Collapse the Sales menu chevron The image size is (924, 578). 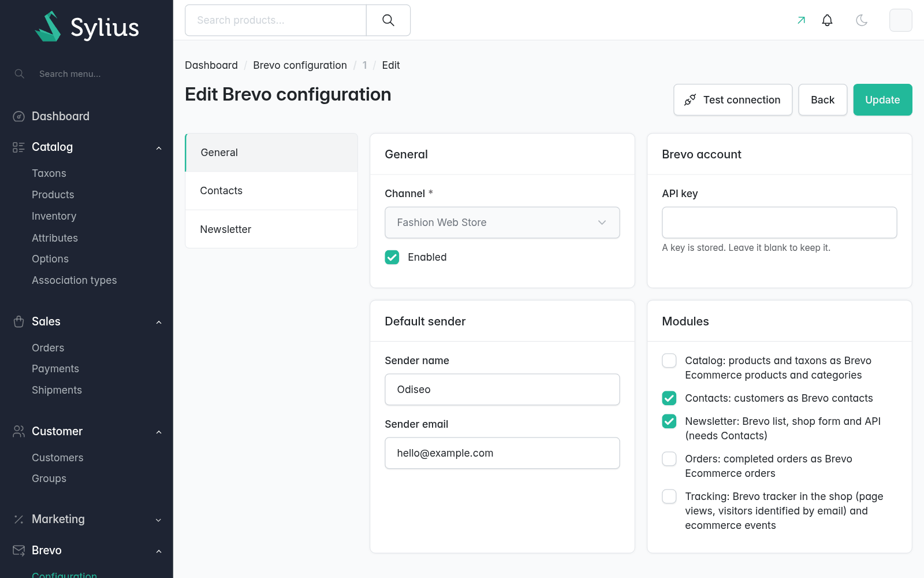coord(159,322)
